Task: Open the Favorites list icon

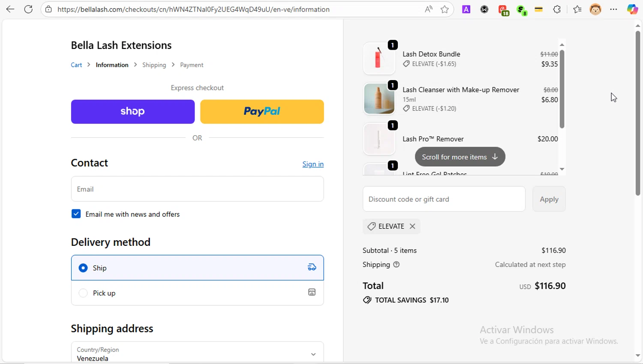Action: 577,9
